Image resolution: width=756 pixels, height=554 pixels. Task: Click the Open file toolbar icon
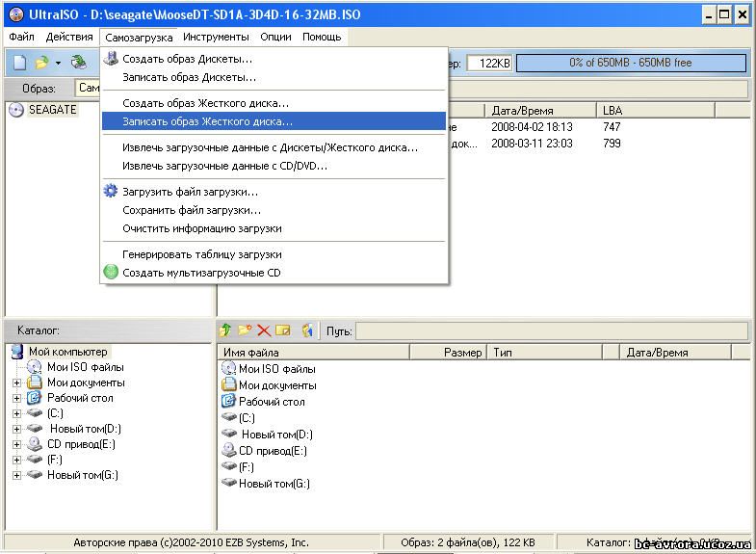42,63
